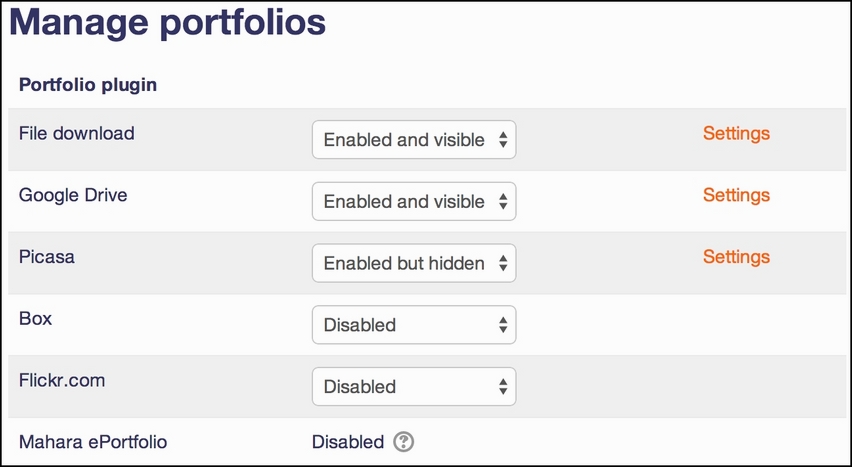Click the Manage portfolios heading
The width and height of the screenshot is (852, 467).
coord(167,22)
